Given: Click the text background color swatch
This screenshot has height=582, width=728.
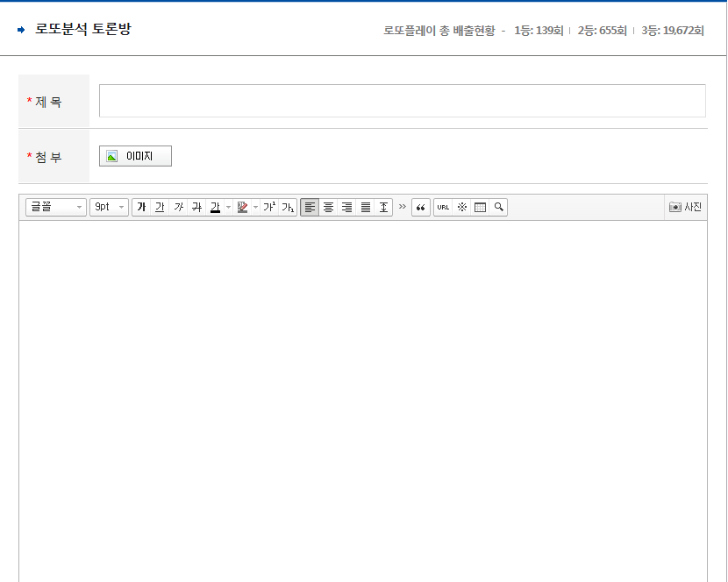Looking at the screenshot, I should coord(242,208).
